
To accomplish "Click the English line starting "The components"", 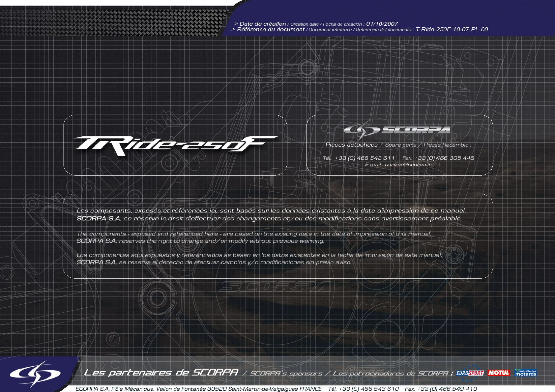I will 254,234.
